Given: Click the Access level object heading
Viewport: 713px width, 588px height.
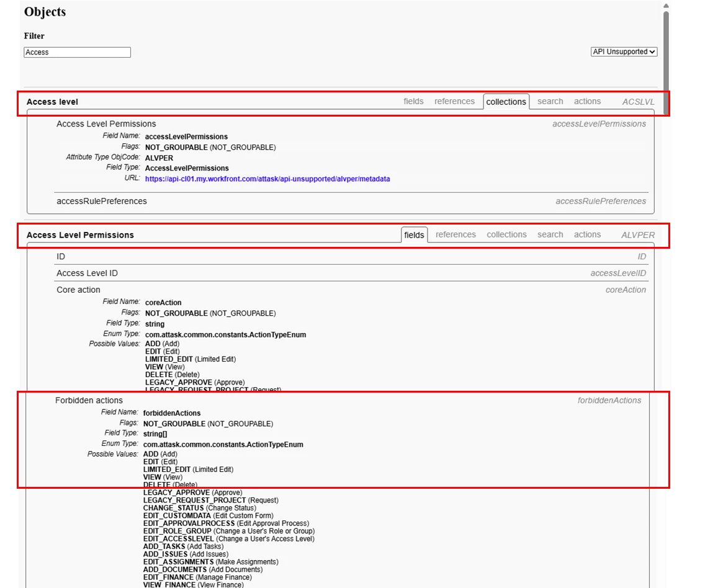Looking at the screenshot, I should pyautogui.click(x=52, y=102).
